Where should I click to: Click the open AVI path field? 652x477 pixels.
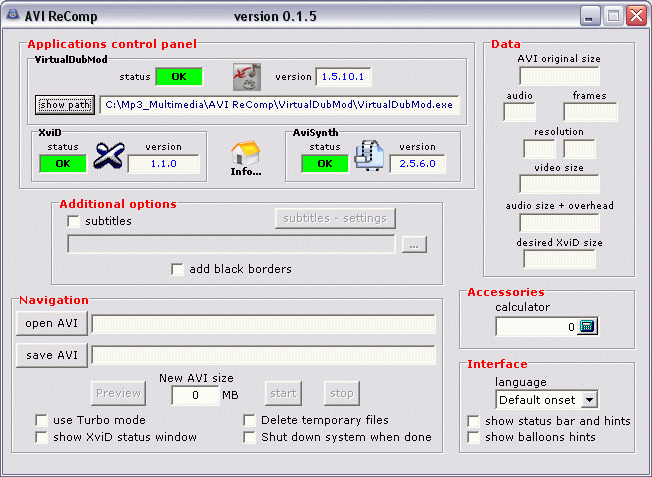pos(264,324)
